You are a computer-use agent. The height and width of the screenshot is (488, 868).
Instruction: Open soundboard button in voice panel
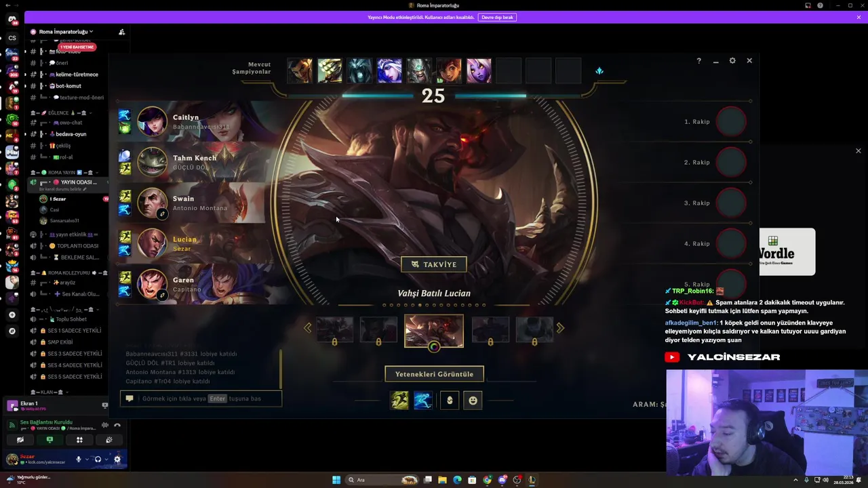pyautogui.click(x=108, y=440)
